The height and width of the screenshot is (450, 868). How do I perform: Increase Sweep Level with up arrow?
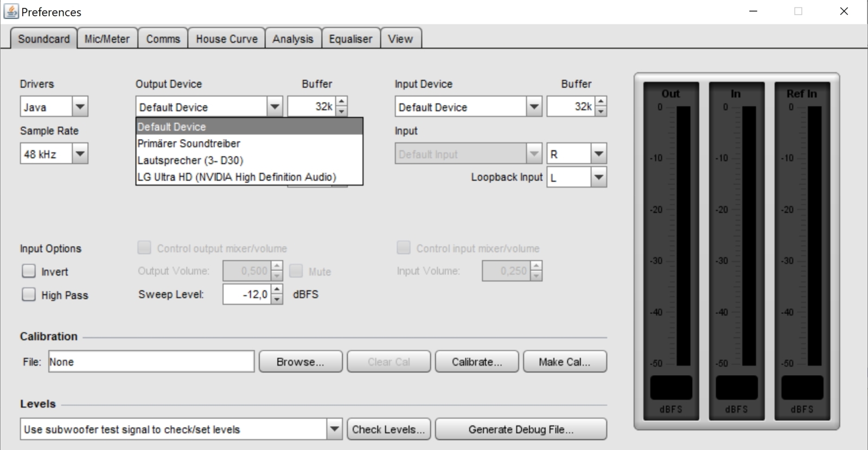coord(277,290)
